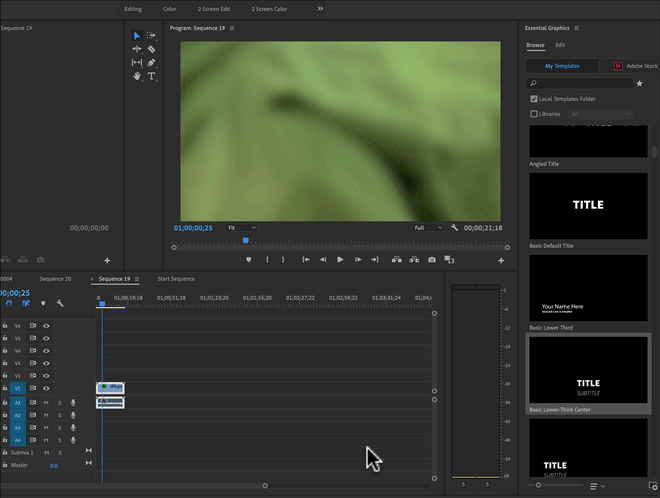Open the Sequence 20 timeline tab

[56, 279]
